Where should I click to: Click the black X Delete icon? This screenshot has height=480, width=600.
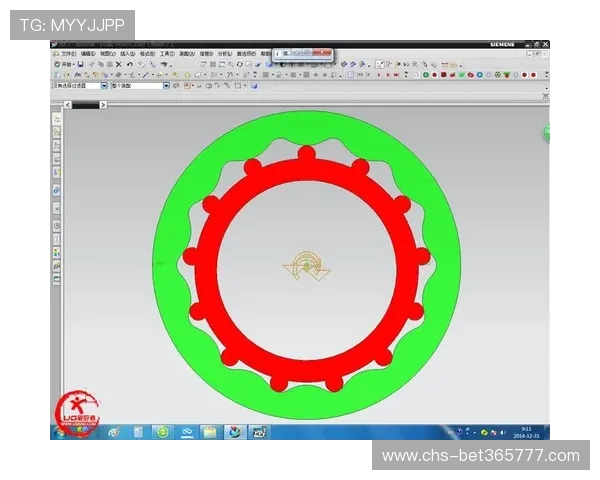point(119,64)
